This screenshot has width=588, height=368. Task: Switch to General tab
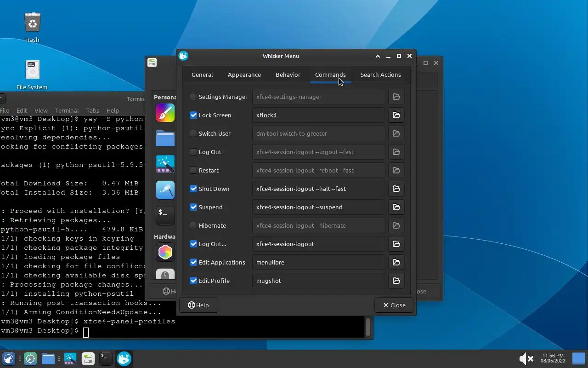(x=202, y=75)
